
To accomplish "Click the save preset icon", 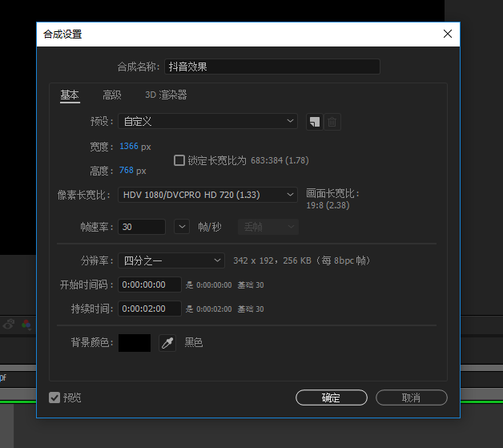I will [x=315, y=122].
